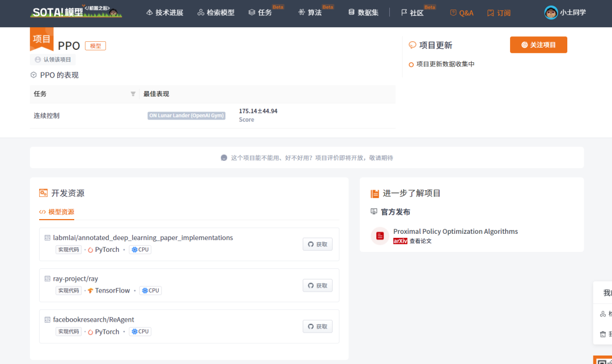Click 获取 button for labmlai repository
612x364 pixels.
(317, 245)
